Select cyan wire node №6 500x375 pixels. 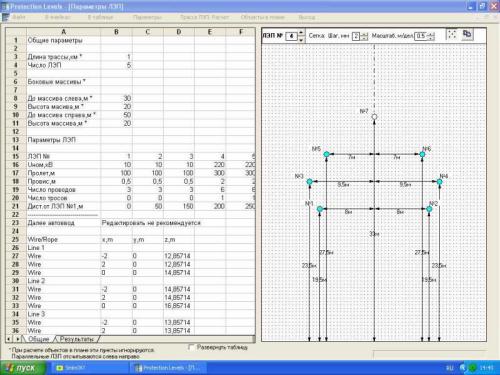422,154
